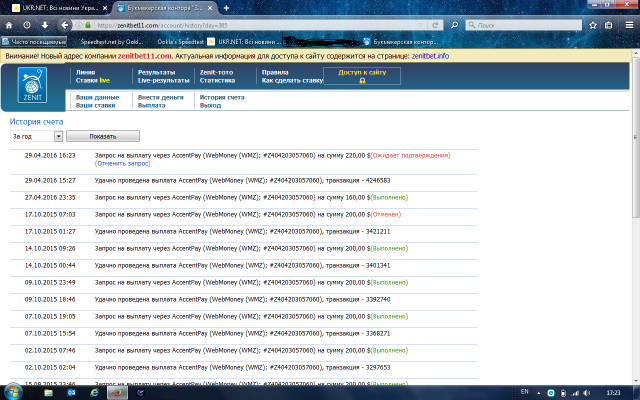Click the Firefox taskbar button
This screenshot has width=640, height=400.
(118, 393)
